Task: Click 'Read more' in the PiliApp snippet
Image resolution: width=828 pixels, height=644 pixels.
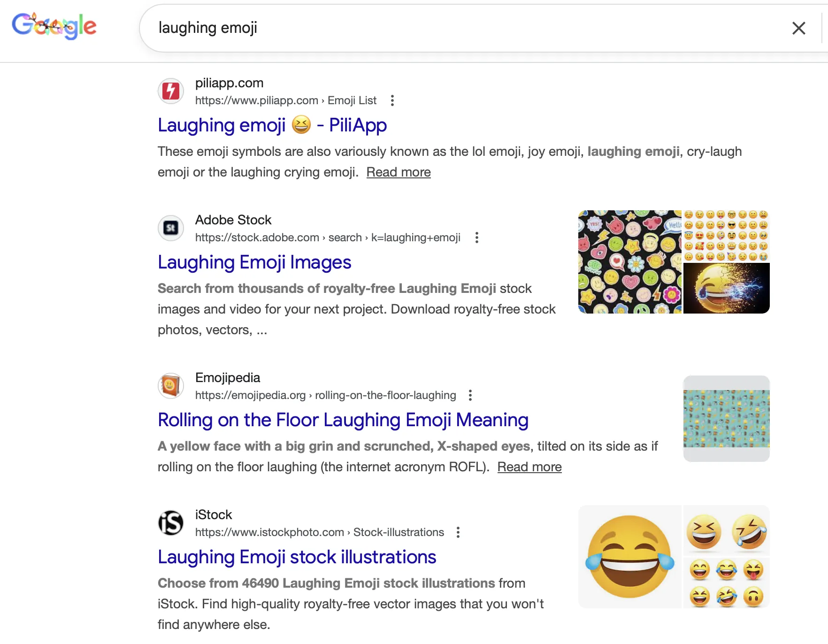Action: point(398,172)
